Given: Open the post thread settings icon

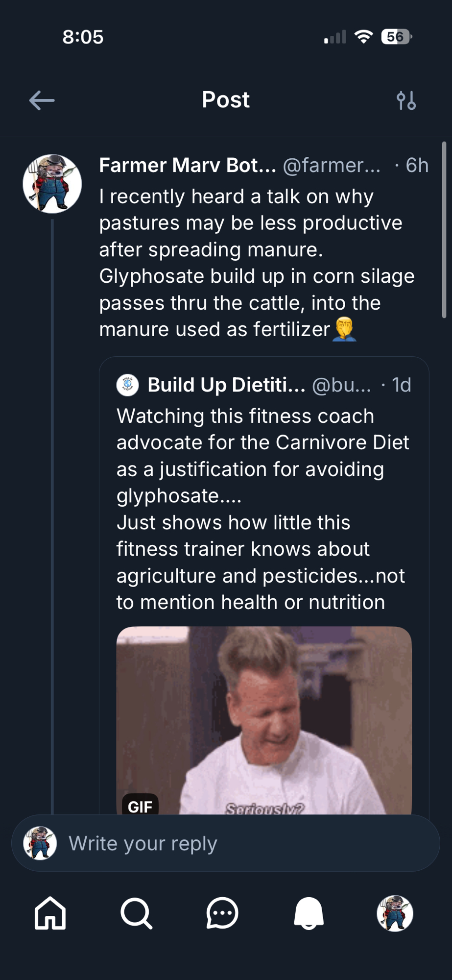Looking at the screenshot, I should pos(406,100).
